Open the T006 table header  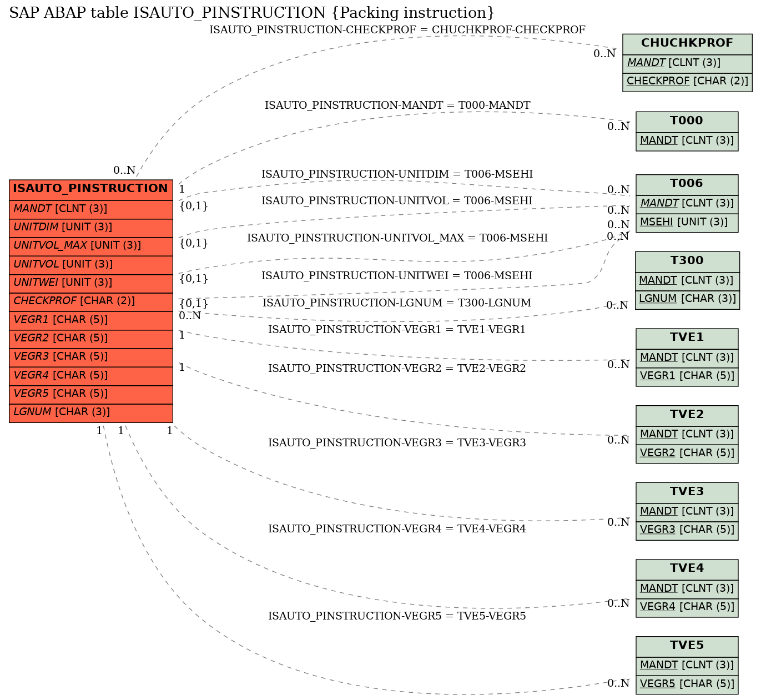[687, 184]
